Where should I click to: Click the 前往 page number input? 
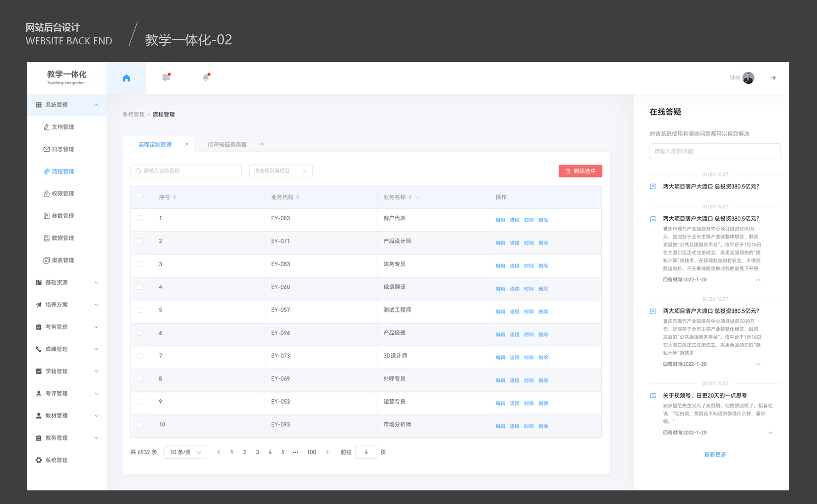(x=366, y=452)
